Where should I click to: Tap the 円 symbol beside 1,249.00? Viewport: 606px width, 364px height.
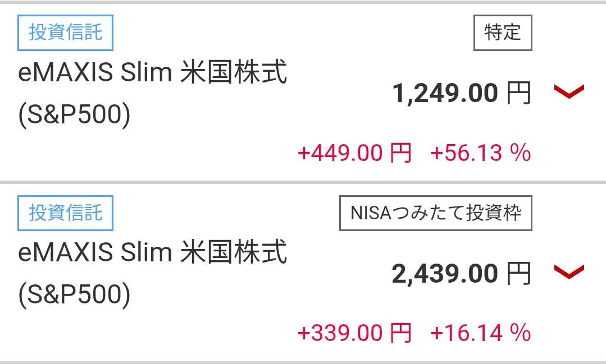coord(518,94)
